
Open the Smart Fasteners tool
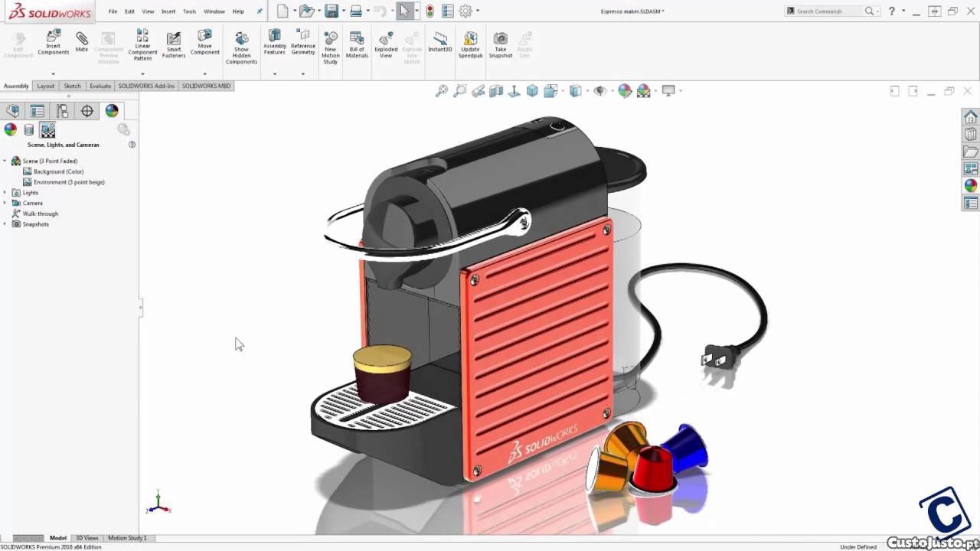pyautogui.click(x=174, y=44)
